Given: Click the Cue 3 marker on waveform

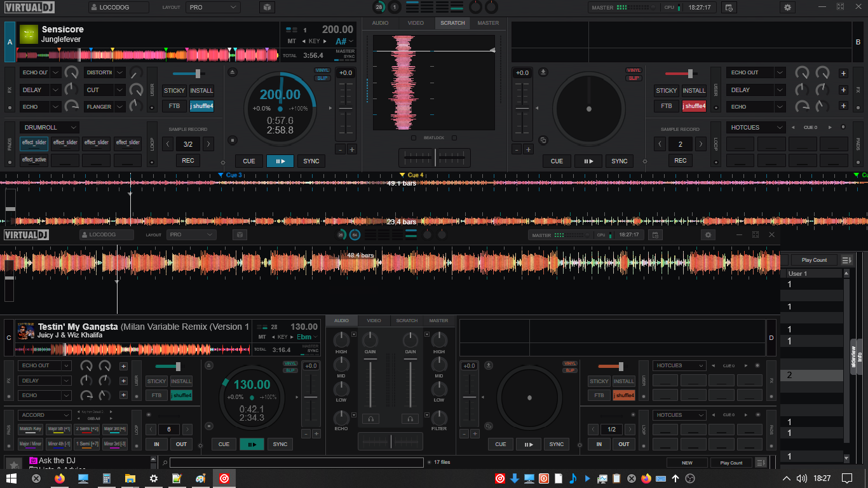Looking at the screenshot, I should [231, 175].
